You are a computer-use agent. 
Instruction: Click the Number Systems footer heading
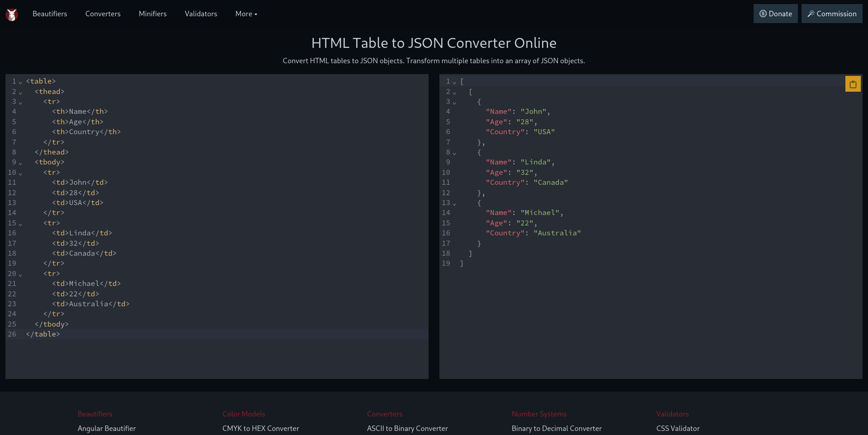click(x=539, y=414)
